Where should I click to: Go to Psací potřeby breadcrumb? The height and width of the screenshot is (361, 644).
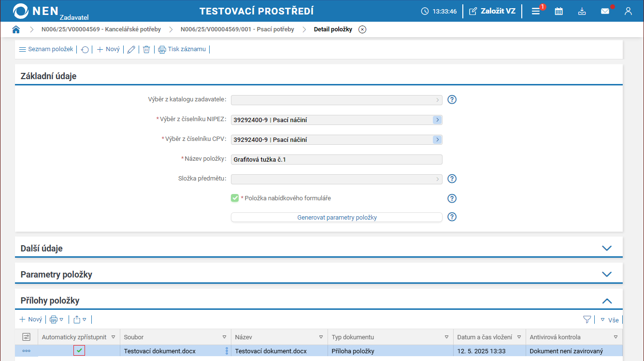coord(237,29)
